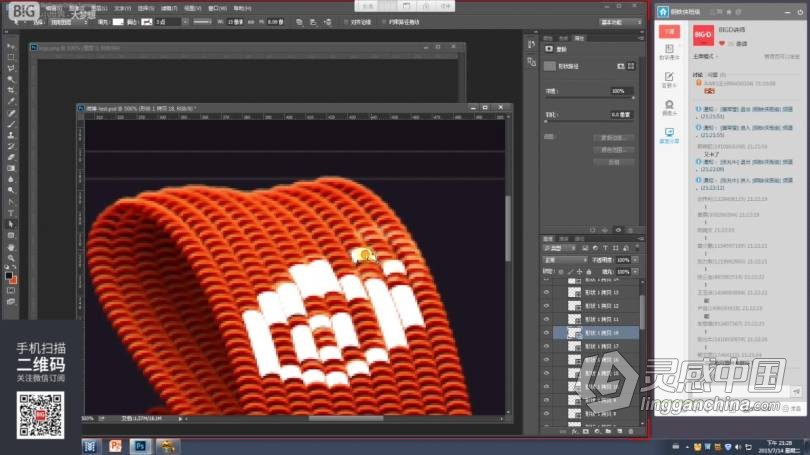Click the mask edge button in Properties
Viewport: 810px width, 455px height.
coord(613,138)
